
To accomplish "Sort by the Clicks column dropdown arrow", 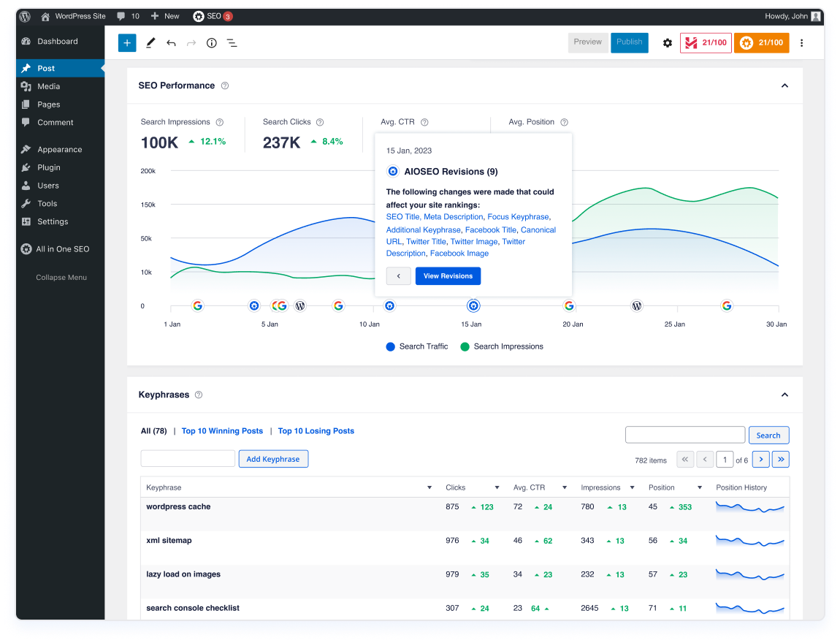I will pos(497,487).
